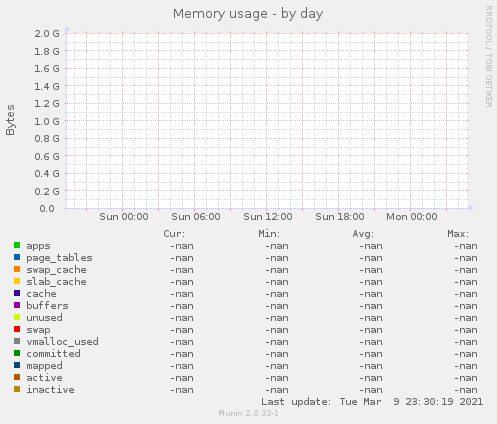Click the Max: column header

click(x=458, y=234)
